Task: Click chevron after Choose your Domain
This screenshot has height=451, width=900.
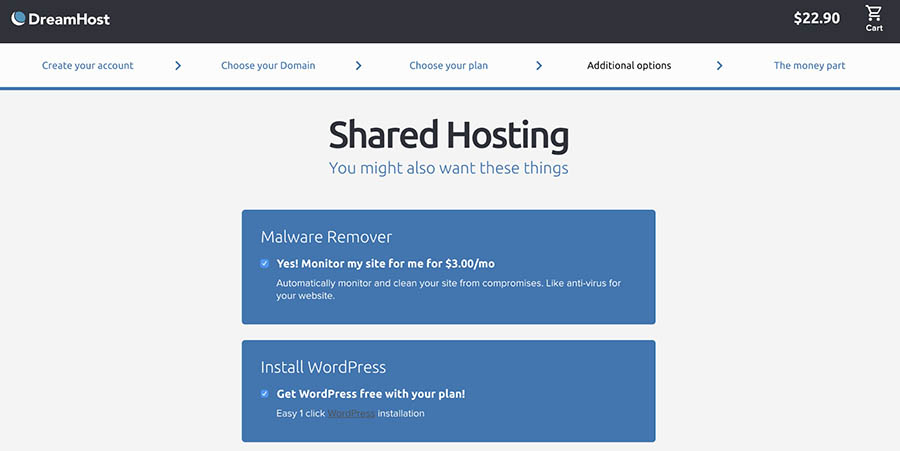Action: tap(358, 66)
